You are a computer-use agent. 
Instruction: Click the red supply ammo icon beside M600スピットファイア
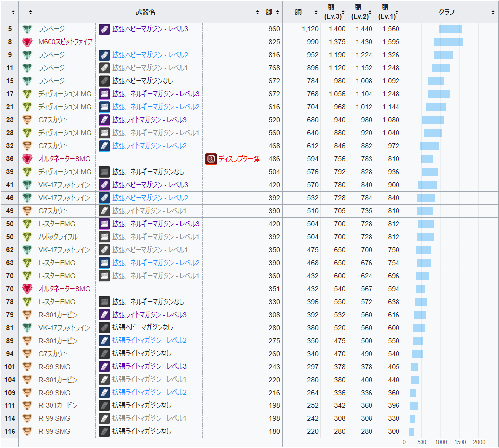coord(27,42)
